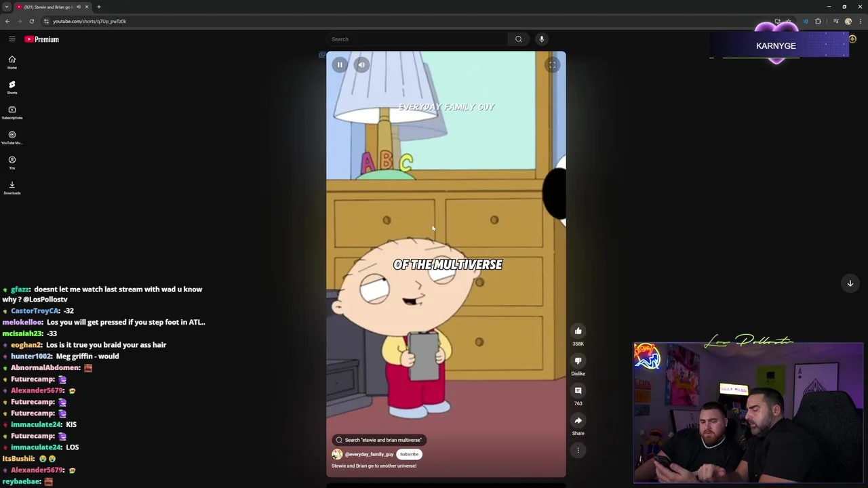The height and width of the screenshot is (488, 868).
Task: Click chat username reybaebae
Action: 22,481
